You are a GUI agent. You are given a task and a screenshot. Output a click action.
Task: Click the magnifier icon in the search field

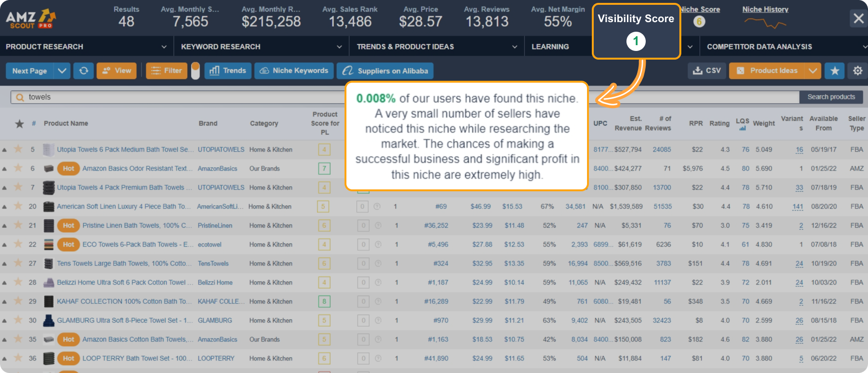click(x=20, y=98)
